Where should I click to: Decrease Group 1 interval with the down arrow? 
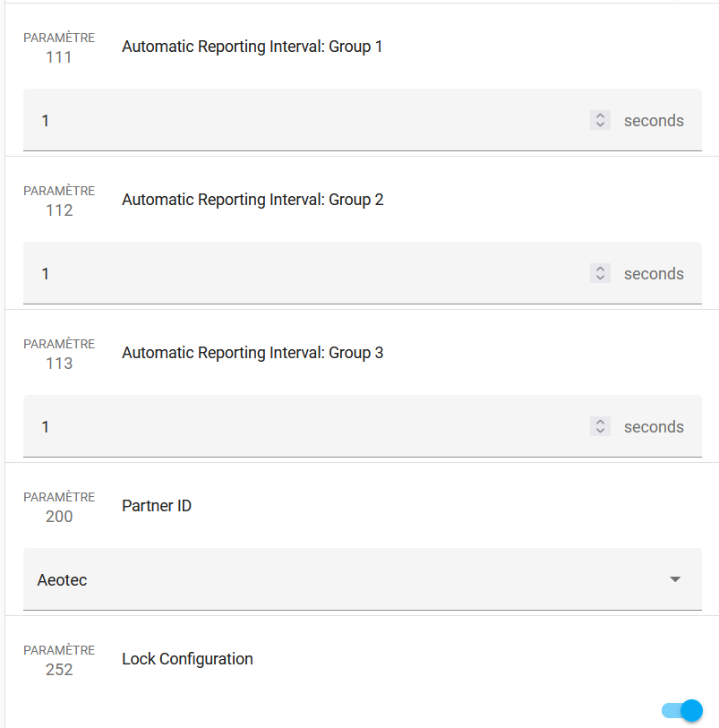pyautogui.click(x=600, y=125)
